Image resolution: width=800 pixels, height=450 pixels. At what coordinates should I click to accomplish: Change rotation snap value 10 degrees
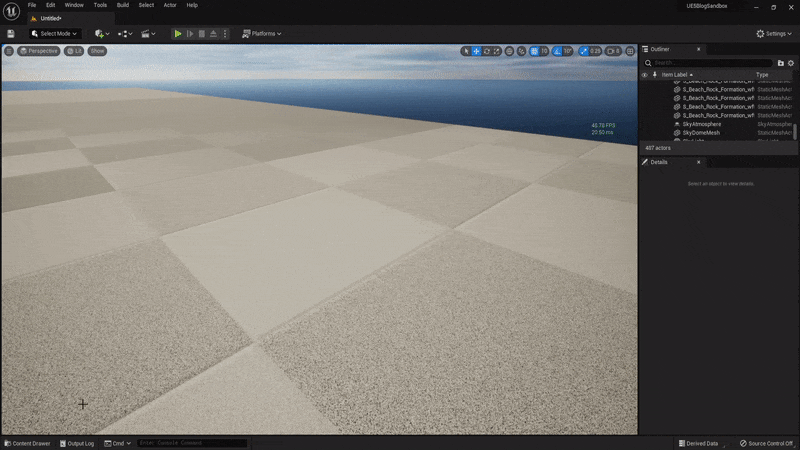pos(568,51)
